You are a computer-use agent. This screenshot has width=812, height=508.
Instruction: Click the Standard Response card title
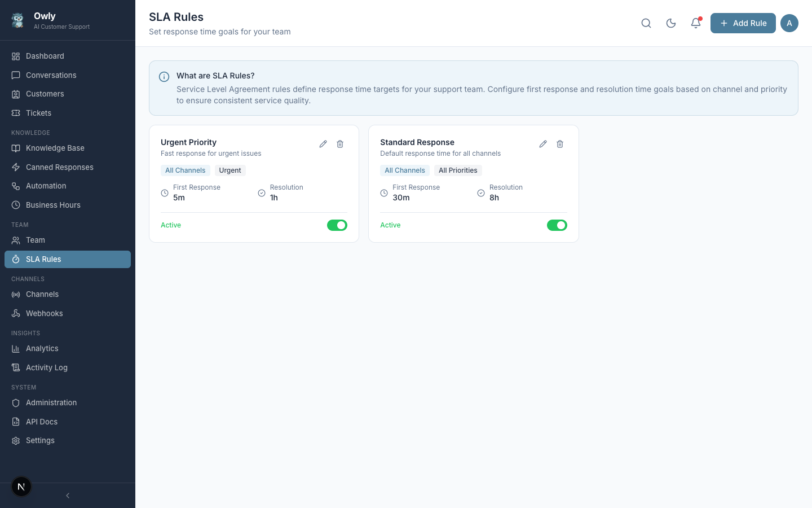417,142
